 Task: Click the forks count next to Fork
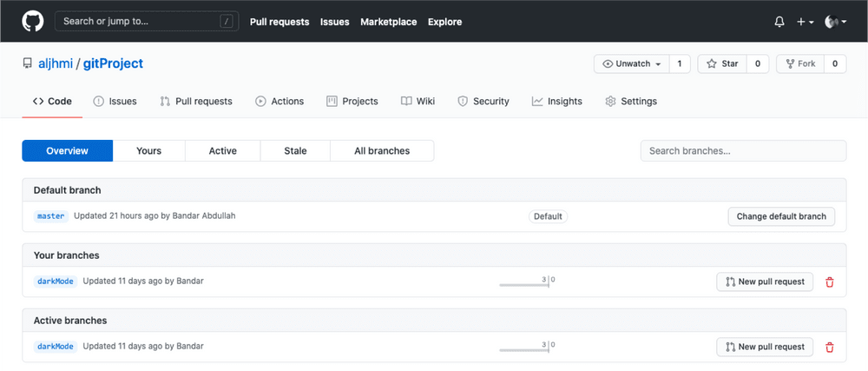(x=835, y=63)
